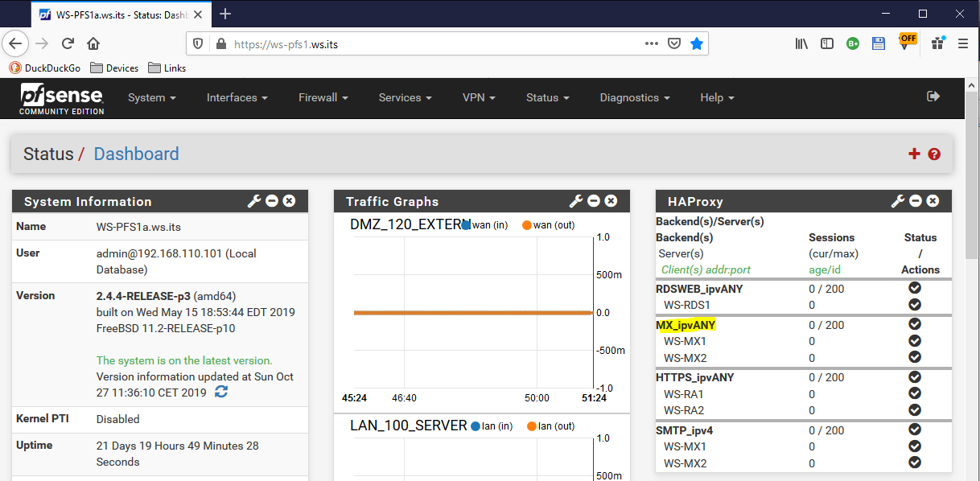
Task: Open the DuckDuckGo bookmark
Action: coord(45,68)
